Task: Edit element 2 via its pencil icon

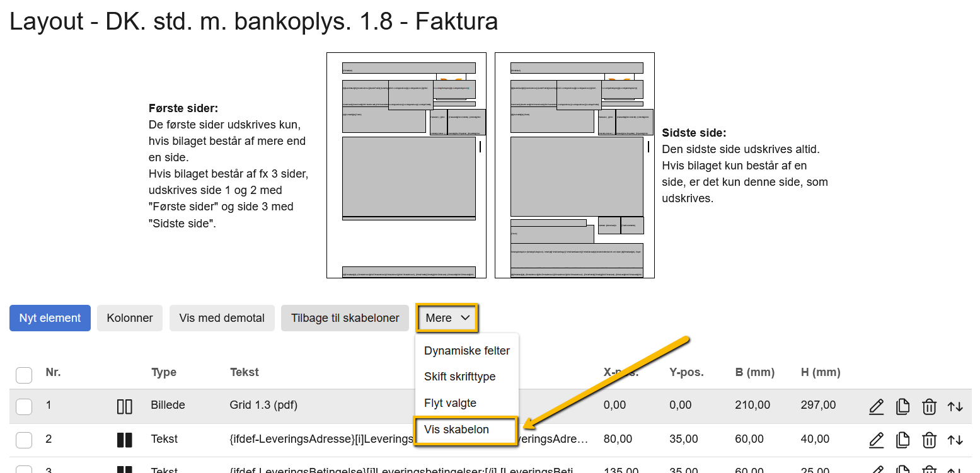Action: (x=877, y=440)
